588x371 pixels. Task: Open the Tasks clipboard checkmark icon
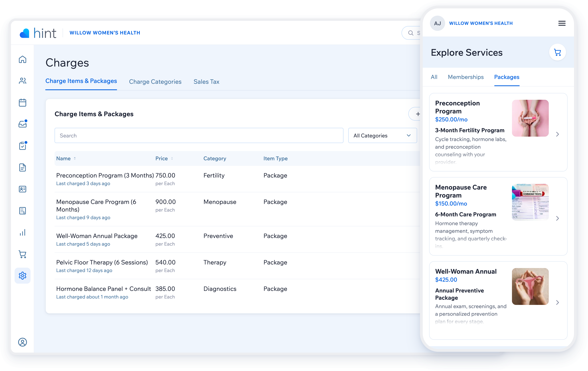23,145
